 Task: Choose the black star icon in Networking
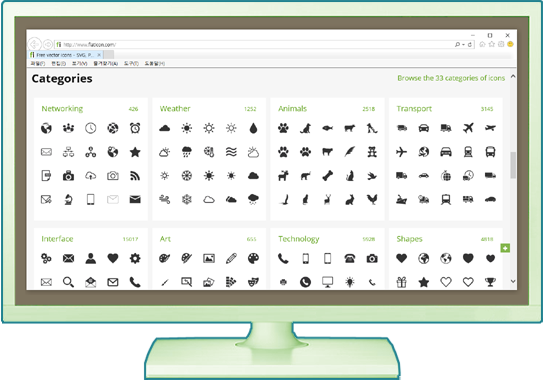[135, 152]
